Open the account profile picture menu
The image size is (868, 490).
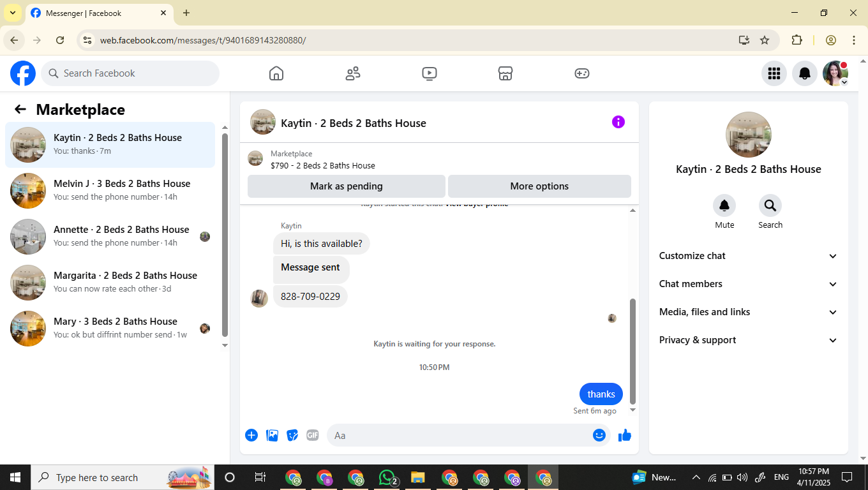coord(835,73)
